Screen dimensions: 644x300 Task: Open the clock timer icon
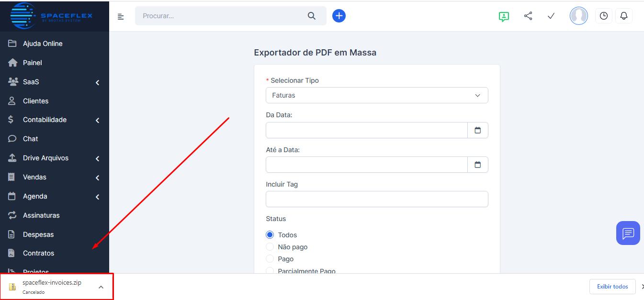(604, 16)
